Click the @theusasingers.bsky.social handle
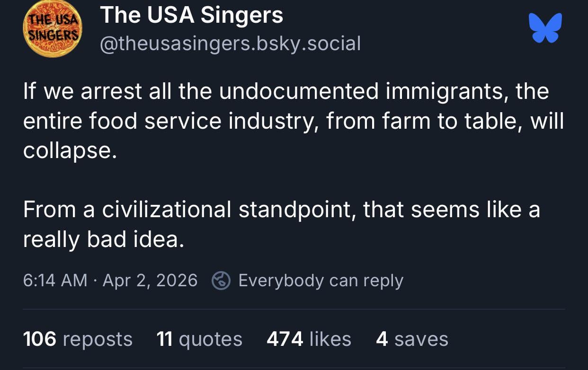 [x=230, y=44]
